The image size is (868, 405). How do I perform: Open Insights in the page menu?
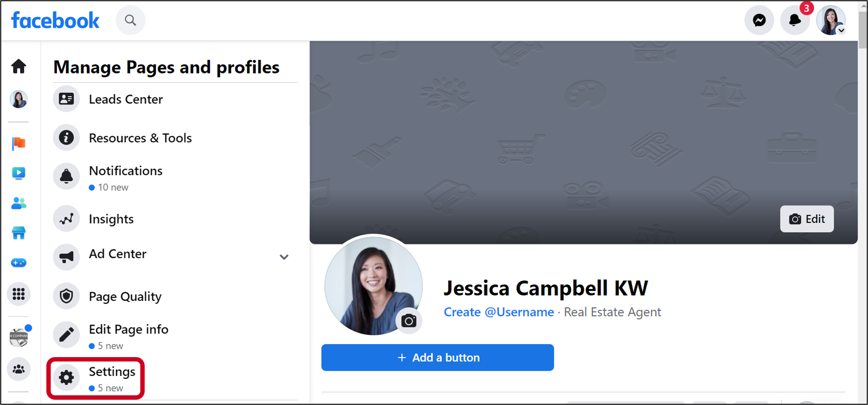[111, 219]
